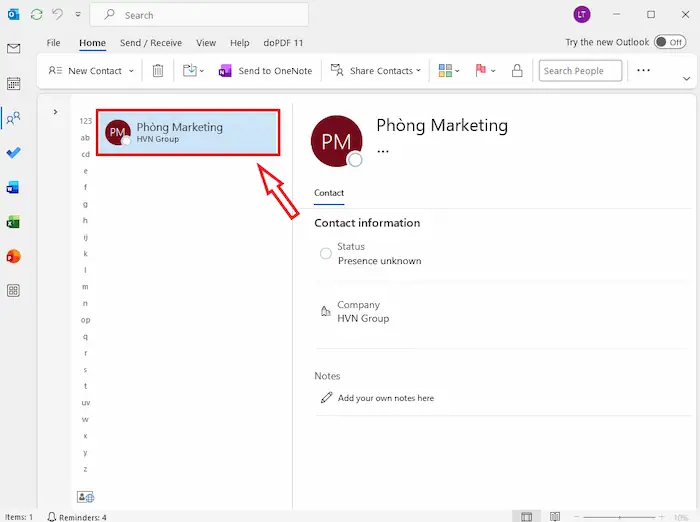Image resolution: width=700 pixels, height=522 pixels.
Task: Open the Send / Receive tab
Action: click(x=150, y=43)
